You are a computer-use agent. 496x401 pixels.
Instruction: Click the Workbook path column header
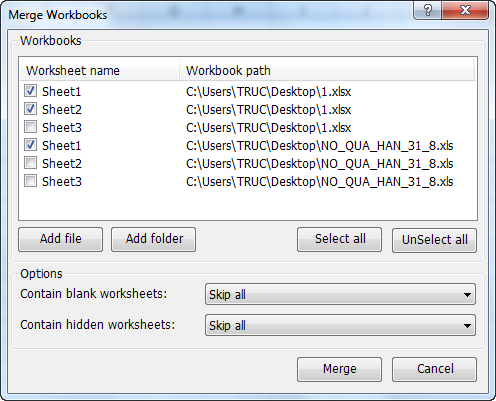(327, 70)
